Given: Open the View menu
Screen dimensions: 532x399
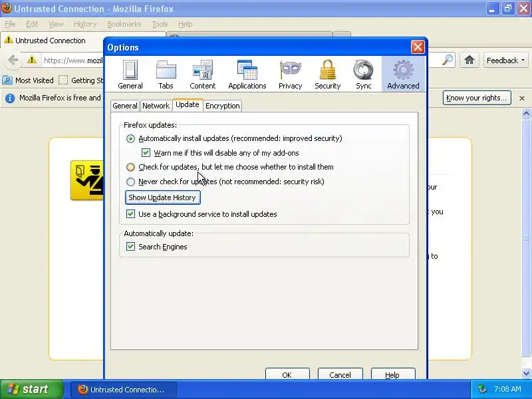Looking at the screenshot, I should click(x=56, y=24).
